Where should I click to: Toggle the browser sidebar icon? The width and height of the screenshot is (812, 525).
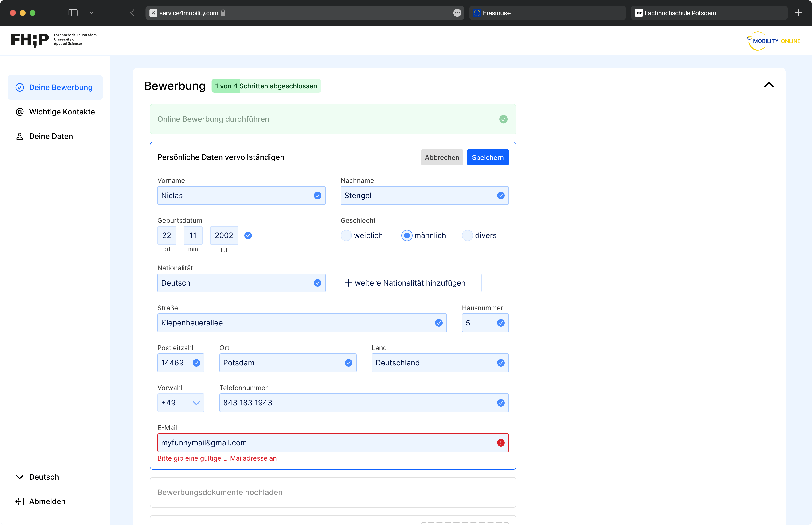click(x=73, y=13)
